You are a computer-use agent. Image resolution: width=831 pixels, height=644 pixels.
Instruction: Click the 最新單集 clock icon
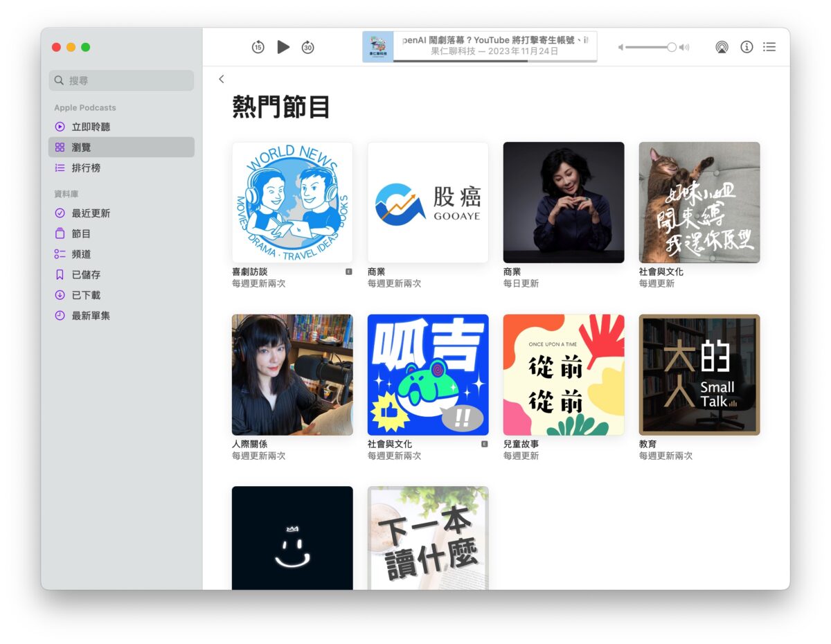(x=60, y=315)
